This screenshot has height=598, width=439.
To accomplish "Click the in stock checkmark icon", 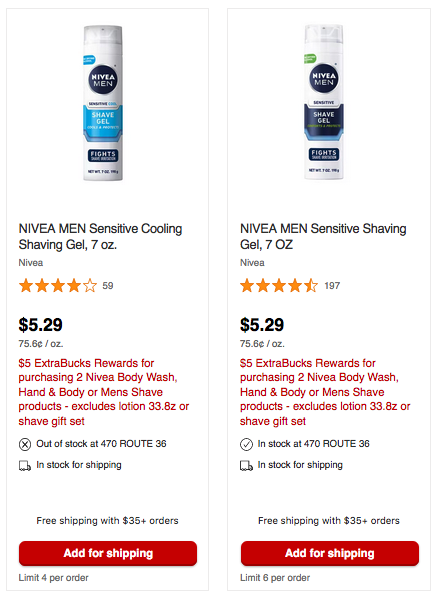I will click(x=246, y=444).
